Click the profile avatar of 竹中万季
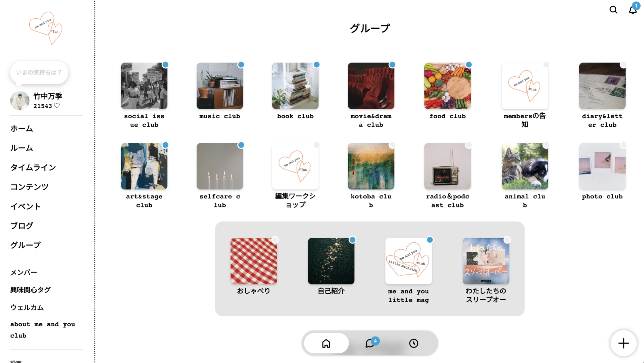644x363 pixels. 20,100
